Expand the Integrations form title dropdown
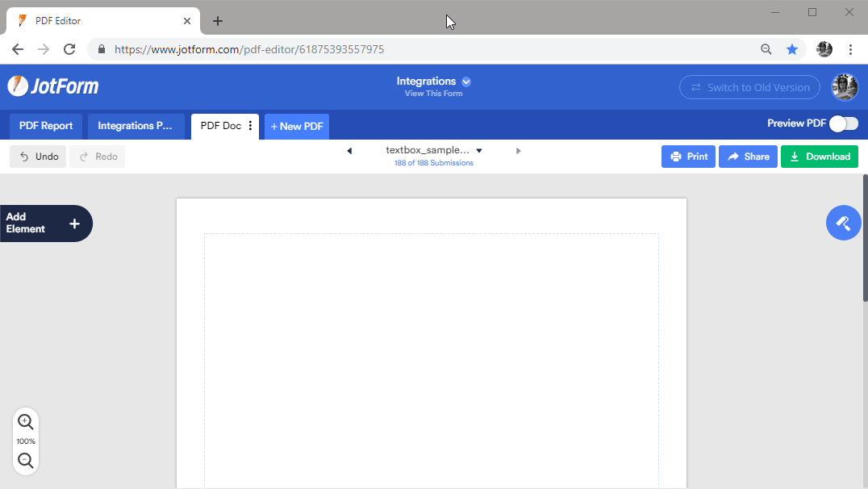The image size is (868, 489). [x=466, y=81]
